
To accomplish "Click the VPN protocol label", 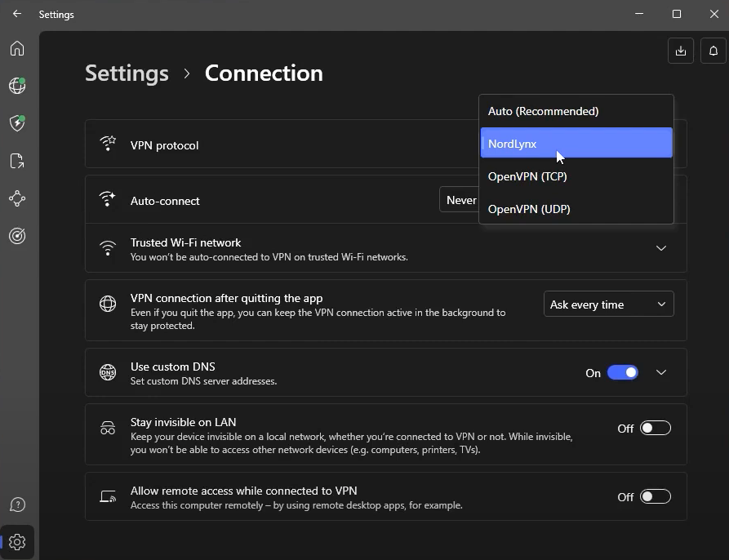I will click(x=165, y=145).
